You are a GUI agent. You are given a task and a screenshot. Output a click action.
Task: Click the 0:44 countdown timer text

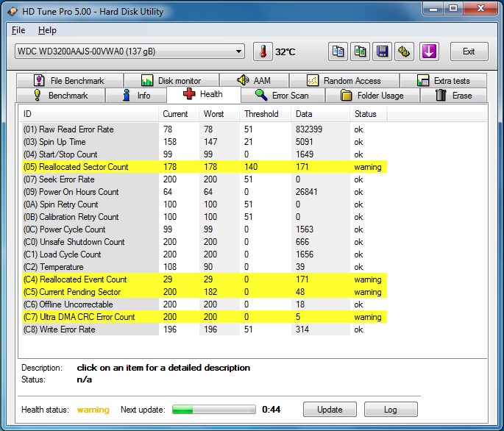tap(271, 410)
